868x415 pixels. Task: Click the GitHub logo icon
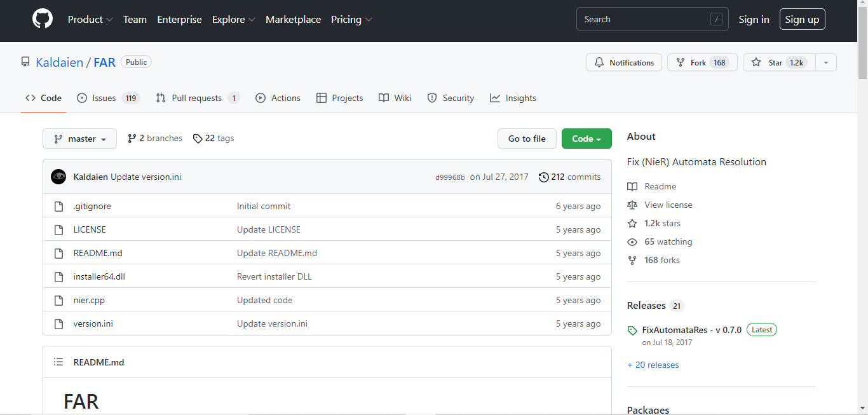(x=43, y=19)
